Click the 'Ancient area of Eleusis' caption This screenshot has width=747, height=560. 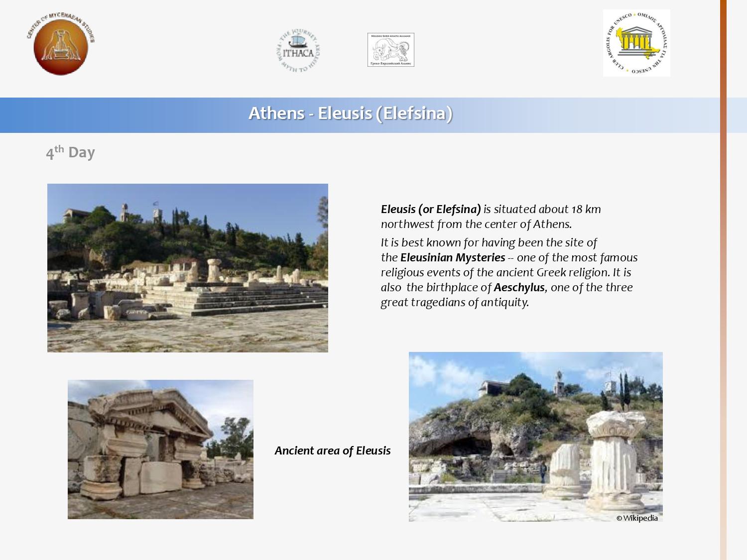[x=333, y=450]
